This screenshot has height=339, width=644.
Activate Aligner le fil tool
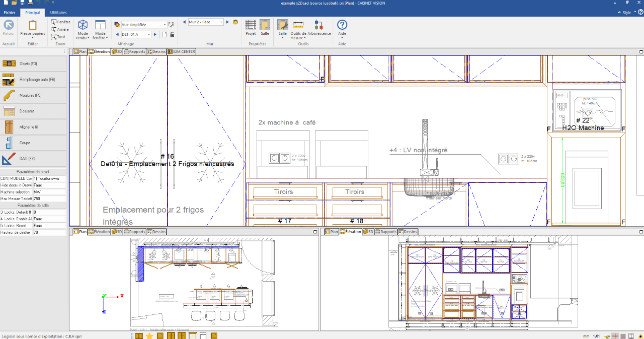[x=33, y=127]
